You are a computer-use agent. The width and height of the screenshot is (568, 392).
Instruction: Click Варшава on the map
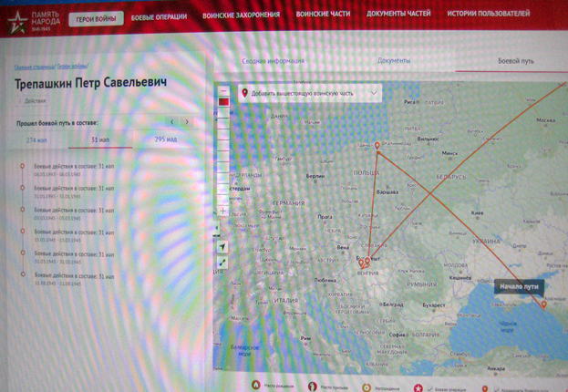pos(387,192)
